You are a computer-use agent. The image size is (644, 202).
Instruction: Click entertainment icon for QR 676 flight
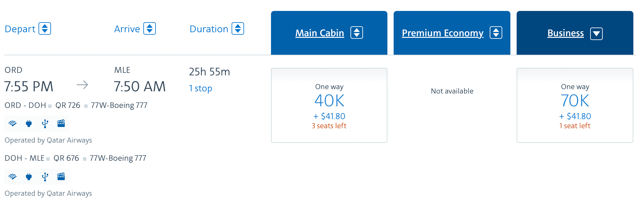[x=61, y=177]
